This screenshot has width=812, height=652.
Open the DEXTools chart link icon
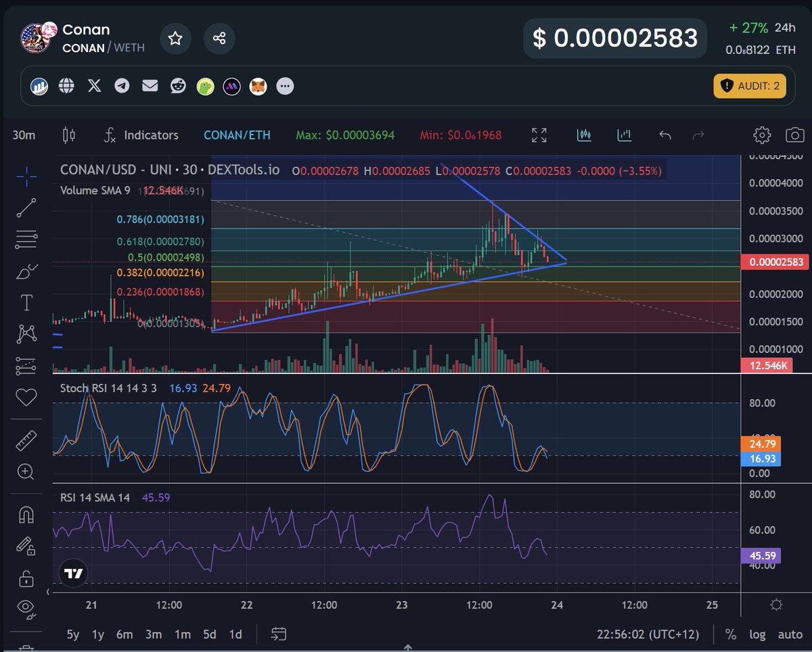[39, 86]
